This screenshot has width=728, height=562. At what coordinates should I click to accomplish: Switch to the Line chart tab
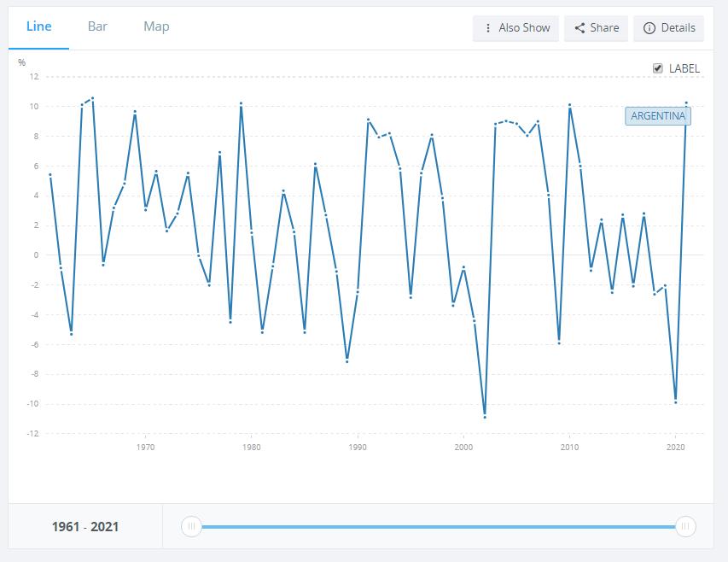(39, 26)
